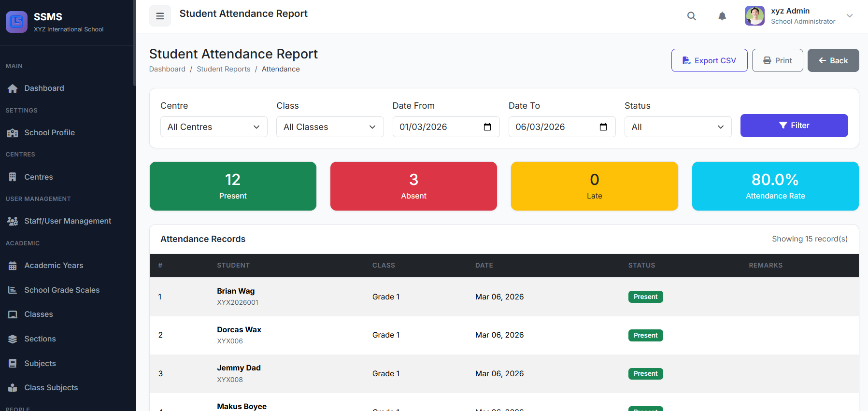Open the Status filter dropdown
Viewport: 868px width, 411px height.
(677, 127)
